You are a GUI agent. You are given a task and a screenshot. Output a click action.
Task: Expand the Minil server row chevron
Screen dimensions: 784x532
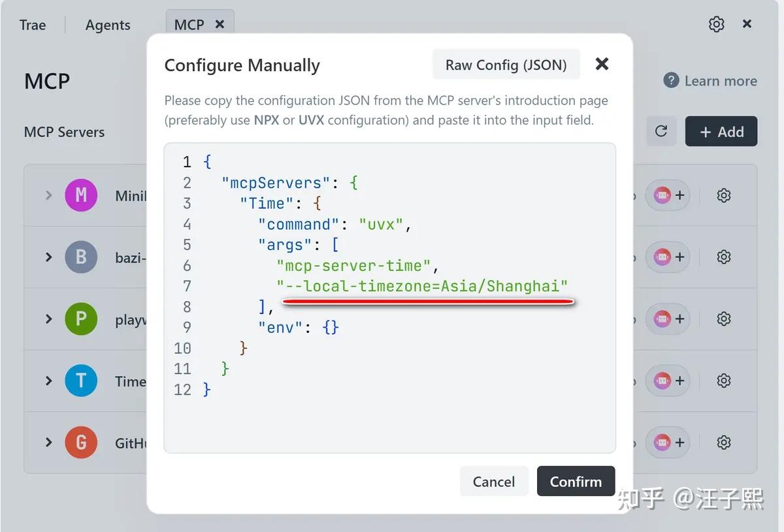tap(48, 195)
